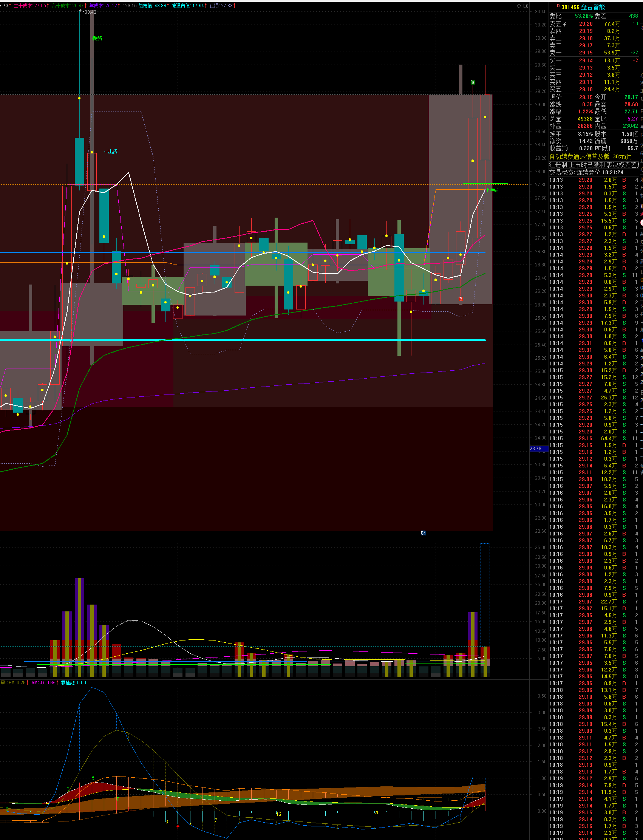Select the 卖四 ask row at 29.19
Screen dimensions: 643x840
tap(594, 31)
